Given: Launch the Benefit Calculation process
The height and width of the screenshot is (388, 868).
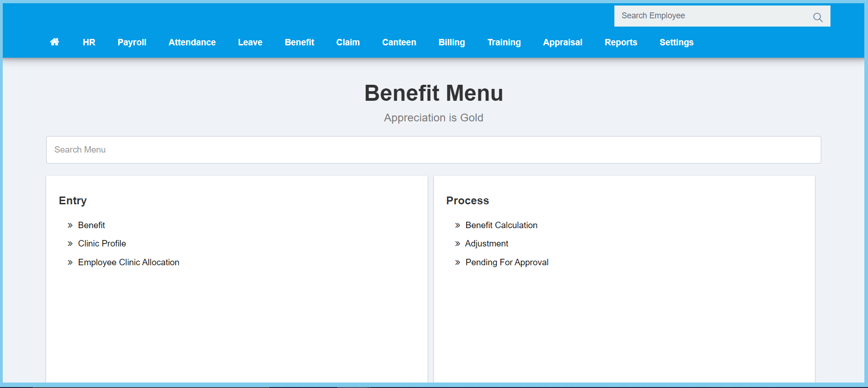Looking at the screenshot, I should (x=501, y=225).
